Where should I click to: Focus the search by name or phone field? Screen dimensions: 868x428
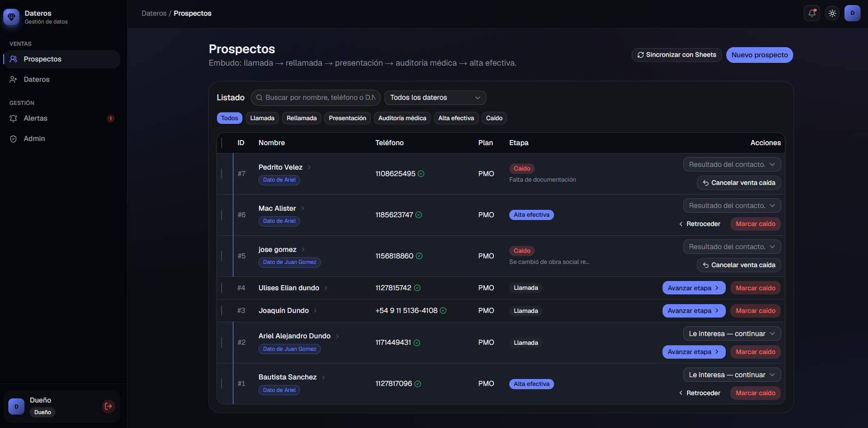click(316, 98)
